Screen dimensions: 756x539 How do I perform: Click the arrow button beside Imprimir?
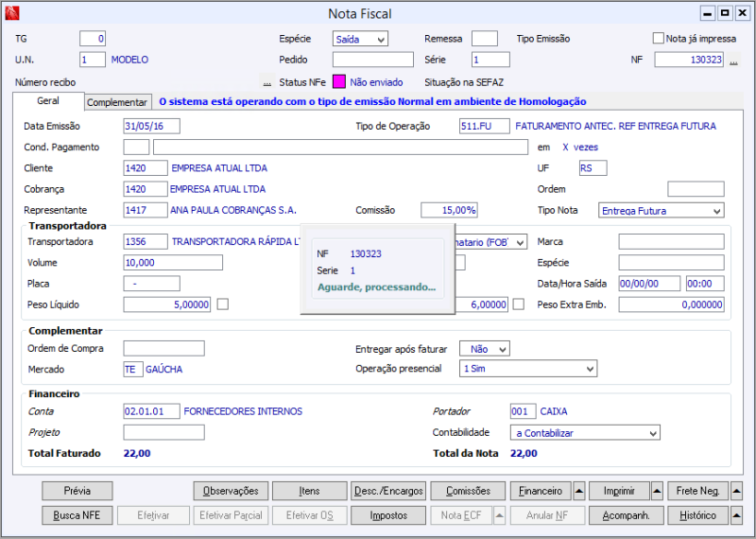tap(658, 491)
